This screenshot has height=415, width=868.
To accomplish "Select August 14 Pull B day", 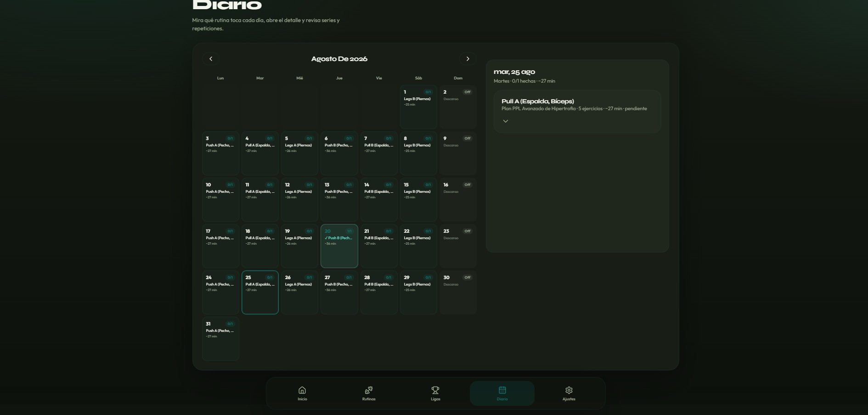I will point(379,200).
